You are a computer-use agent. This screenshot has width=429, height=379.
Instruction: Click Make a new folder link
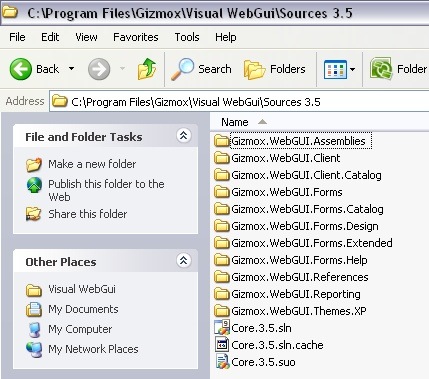click(x=92, y=164)
